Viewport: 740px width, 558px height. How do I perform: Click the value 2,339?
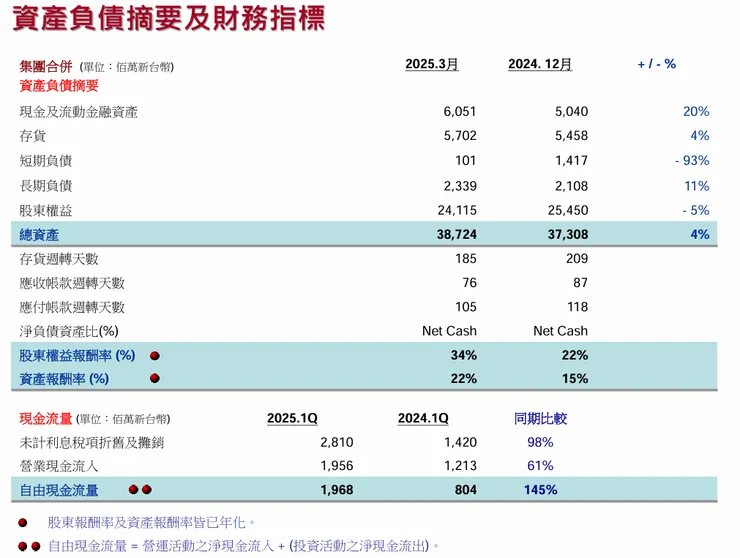[460, 186]
